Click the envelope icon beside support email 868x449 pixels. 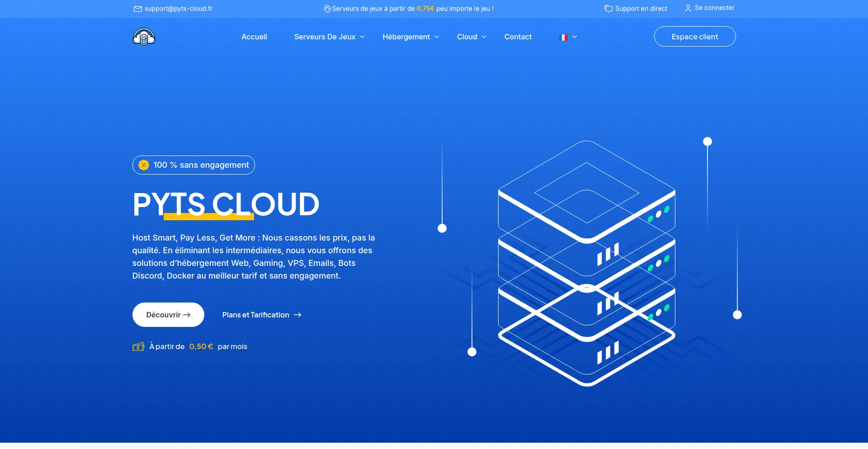138,9
